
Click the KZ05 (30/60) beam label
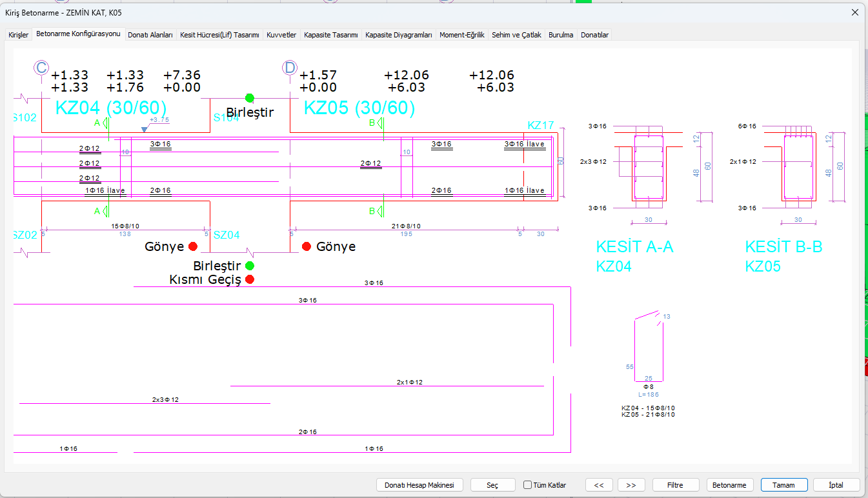(x=359, y=108)
